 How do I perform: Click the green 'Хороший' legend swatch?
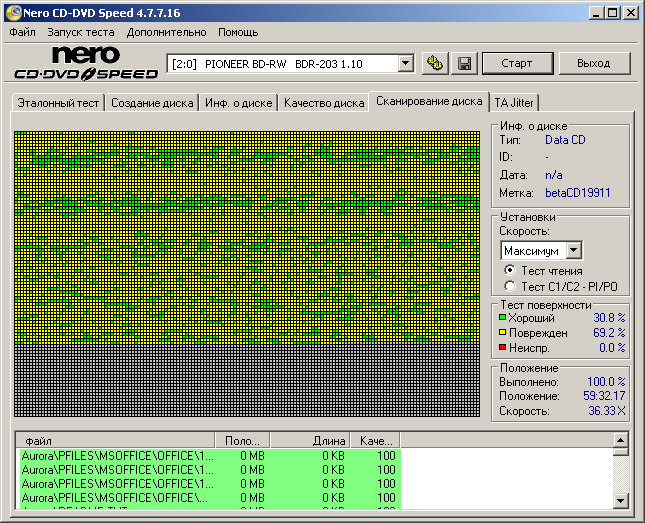pos(503,318)
